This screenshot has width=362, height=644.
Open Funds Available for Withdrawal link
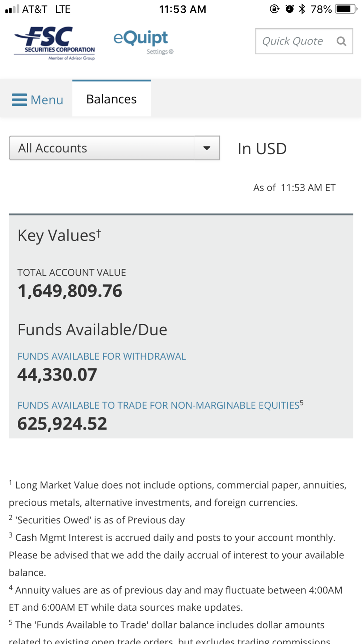(102, 356)
